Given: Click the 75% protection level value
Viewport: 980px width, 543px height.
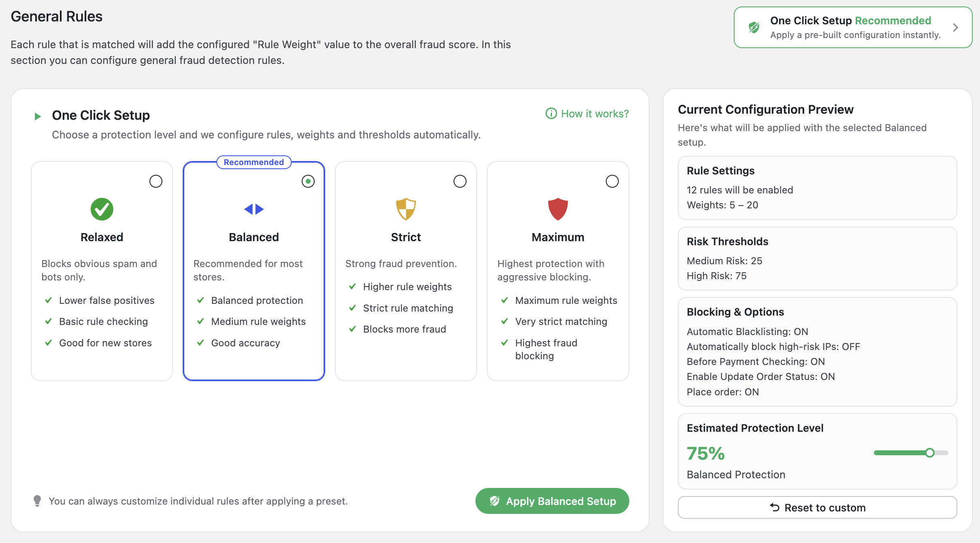Looking at the screenshot, I should [706, 453].
